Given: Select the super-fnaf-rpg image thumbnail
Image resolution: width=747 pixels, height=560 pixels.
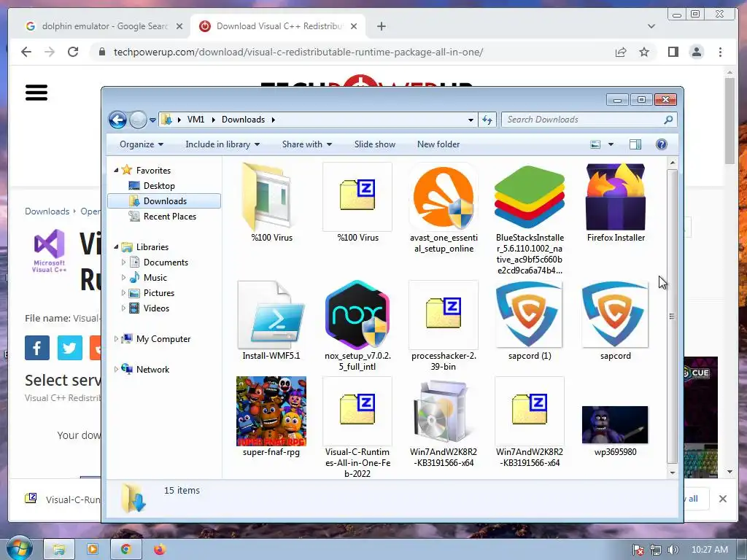Looking at the screenshot, I should point(271,411).
